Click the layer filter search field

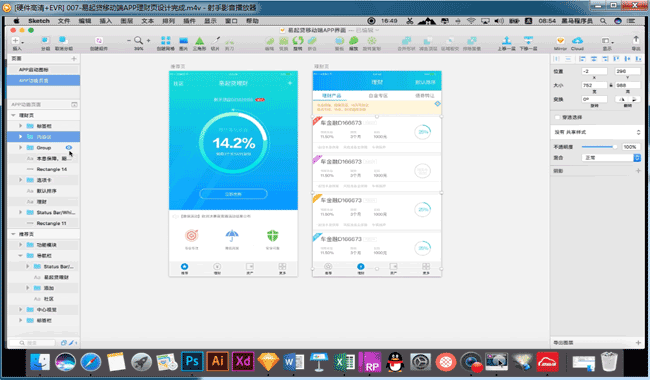coord(32,343)
